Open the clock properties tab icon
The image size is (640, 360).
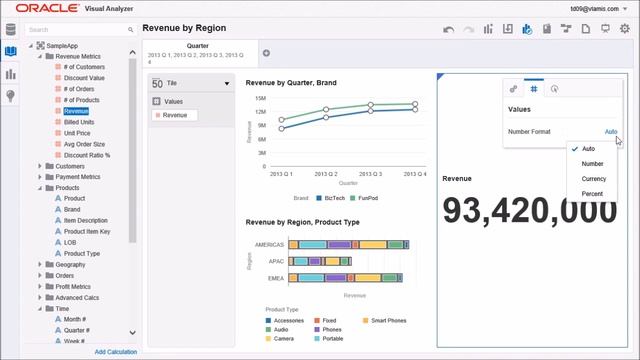554,89
